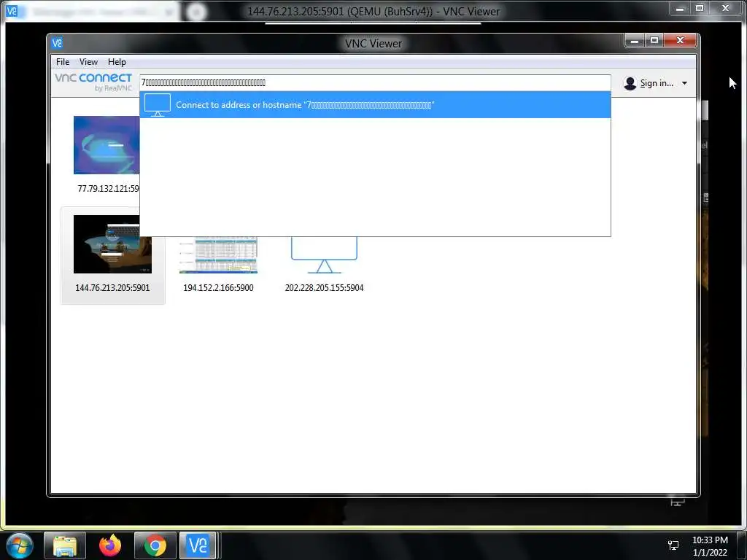Screen dimensions: 747x560
Task: Minimize the outer QEMU VNC Viewer window
Action: (680, 8)
